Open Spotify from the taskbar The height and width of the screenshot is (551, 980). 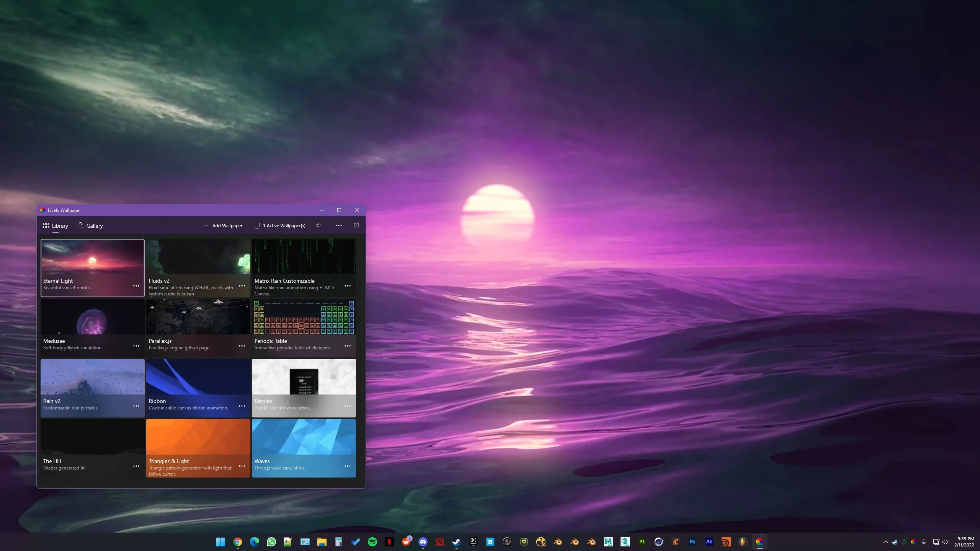point(372,541)
